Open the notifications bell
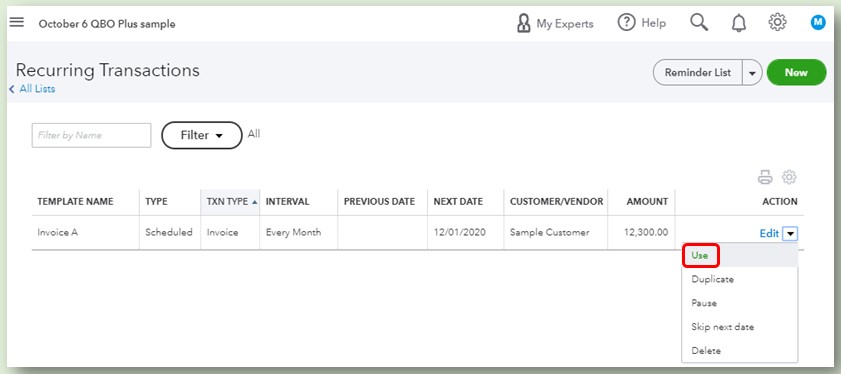 point(739,23)
